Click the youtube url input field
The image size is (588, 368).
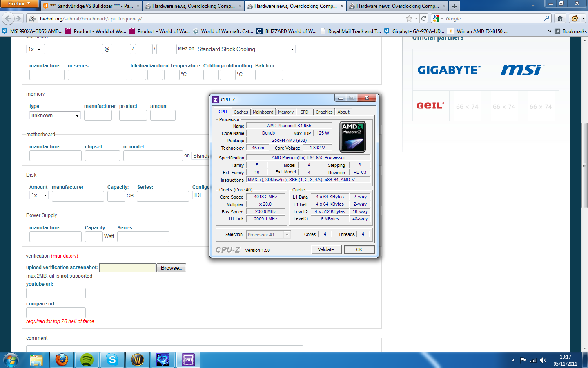tap(56, 293)
